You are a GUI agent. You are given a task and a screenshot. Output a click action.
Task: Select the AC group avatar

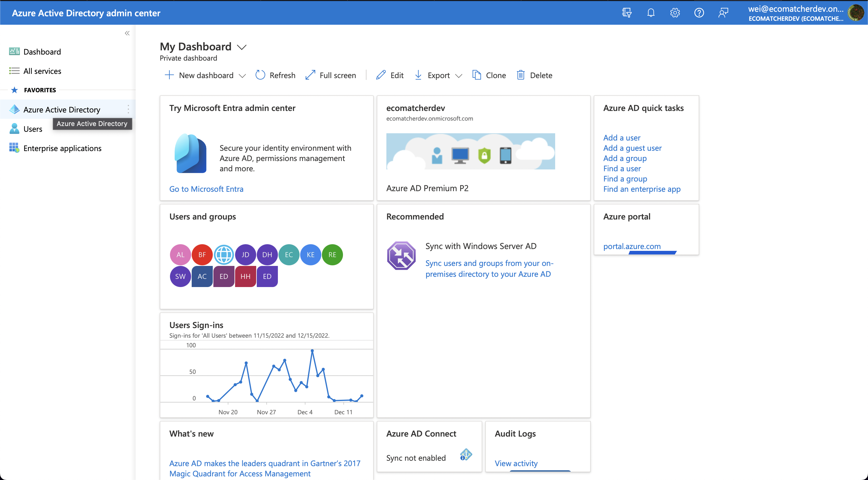click(x=202, y=276)
